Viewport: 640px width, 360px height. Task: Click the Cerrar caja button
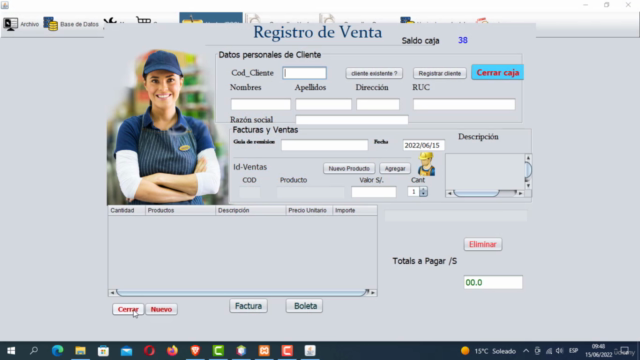tap(497, 73)
